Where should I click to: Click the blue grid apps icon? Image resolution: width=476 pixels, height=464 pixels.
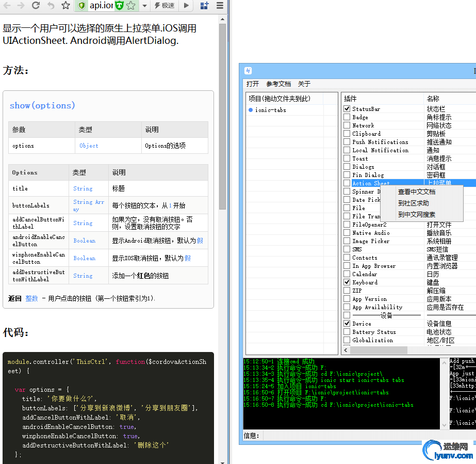[204, 6]
